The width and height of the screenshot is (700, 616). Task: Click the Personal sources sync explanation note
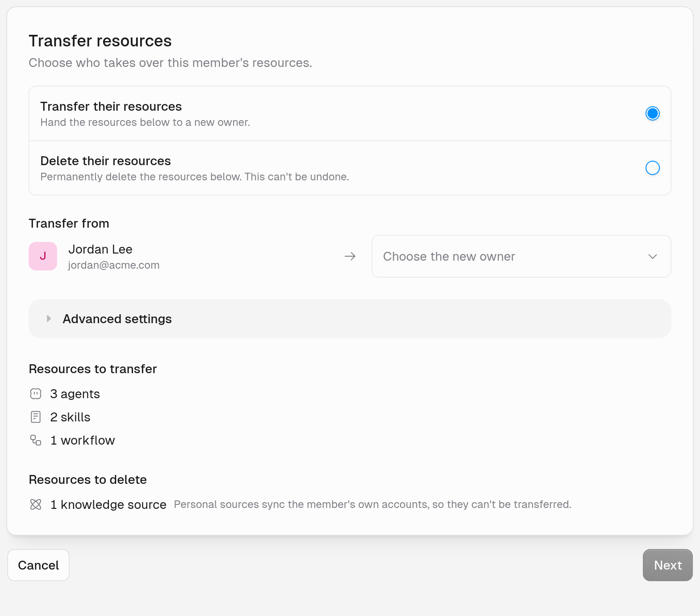tap(373, 504)
